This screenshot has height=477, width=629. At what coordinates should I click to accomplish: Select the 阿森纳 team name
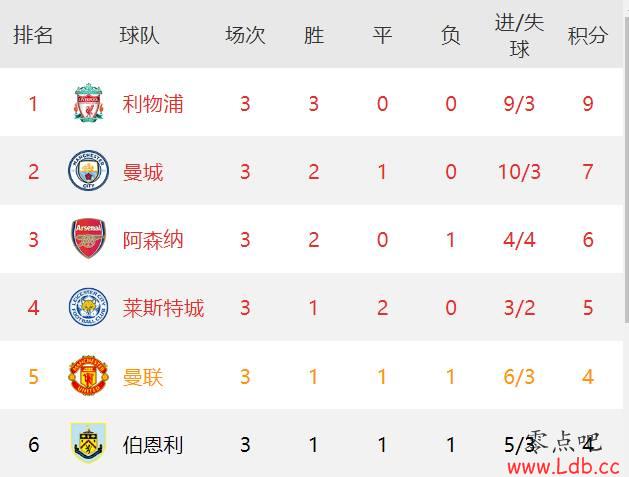[153, 240]
